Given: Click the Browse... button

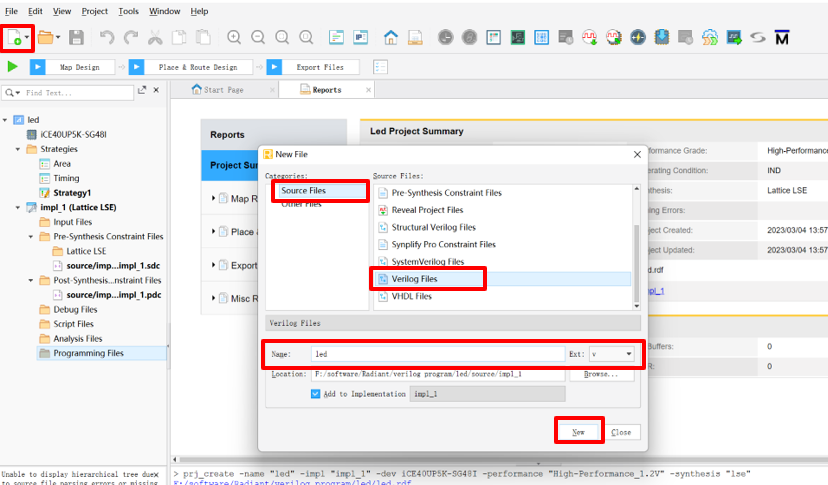Looking at the screenshot, I should click(601, 374).
